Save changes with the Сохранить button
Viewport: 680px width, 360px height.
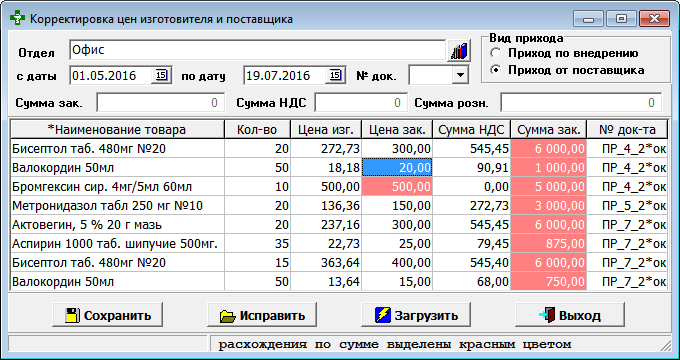tap(108, 315)
